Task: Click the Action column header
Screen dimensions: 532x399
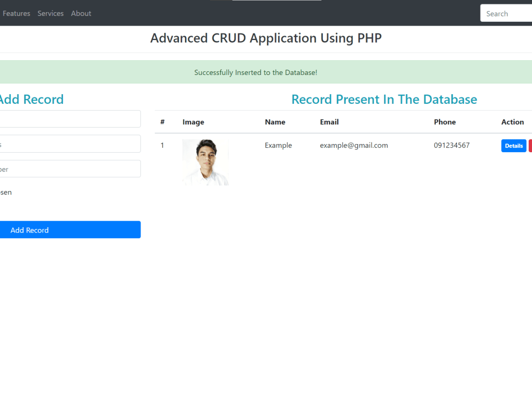Action: 512,122
